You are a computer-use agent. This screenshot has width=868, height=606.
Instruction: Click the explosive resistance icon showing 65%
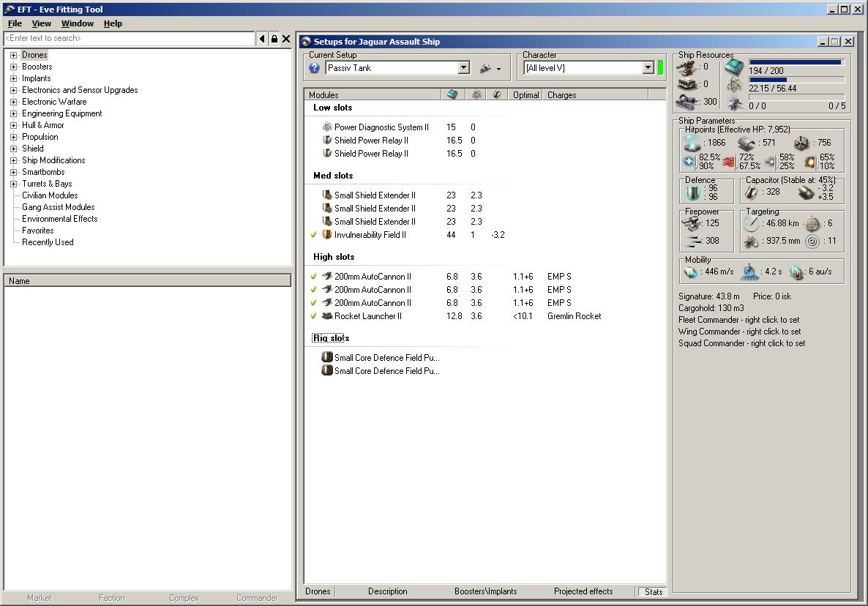[810, 162]
